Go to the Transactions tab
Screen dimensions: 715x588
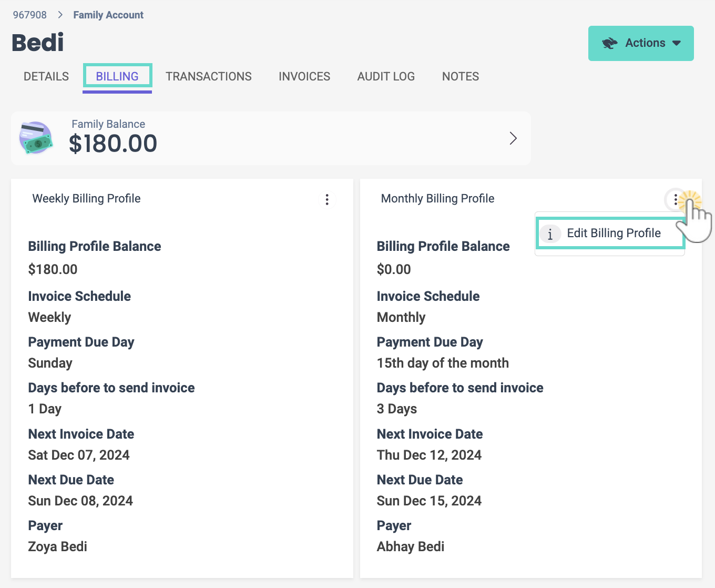209,77
